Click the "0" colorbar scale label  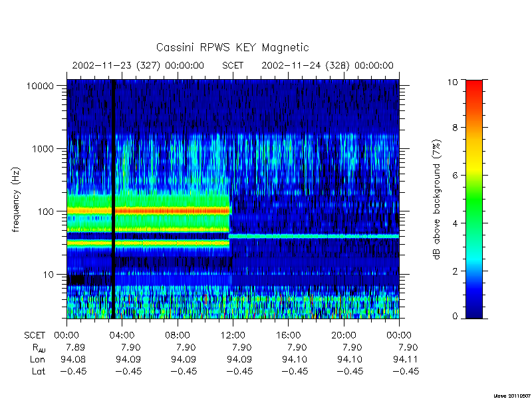click(x=455, y=317)
